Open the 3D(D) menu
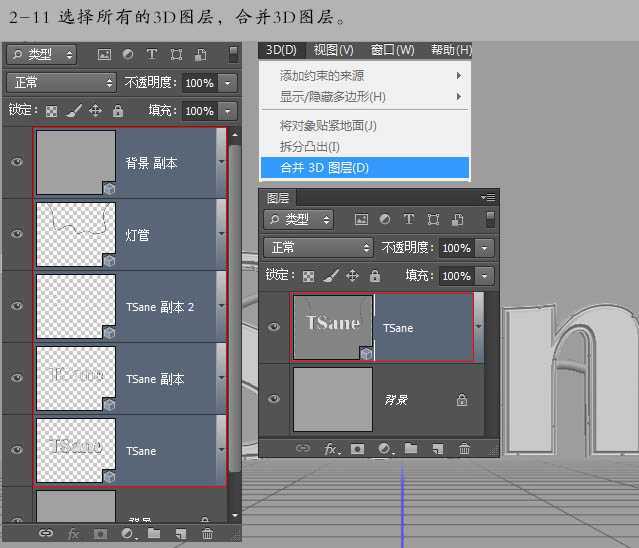Screen dimensions: 639x548 281,50
